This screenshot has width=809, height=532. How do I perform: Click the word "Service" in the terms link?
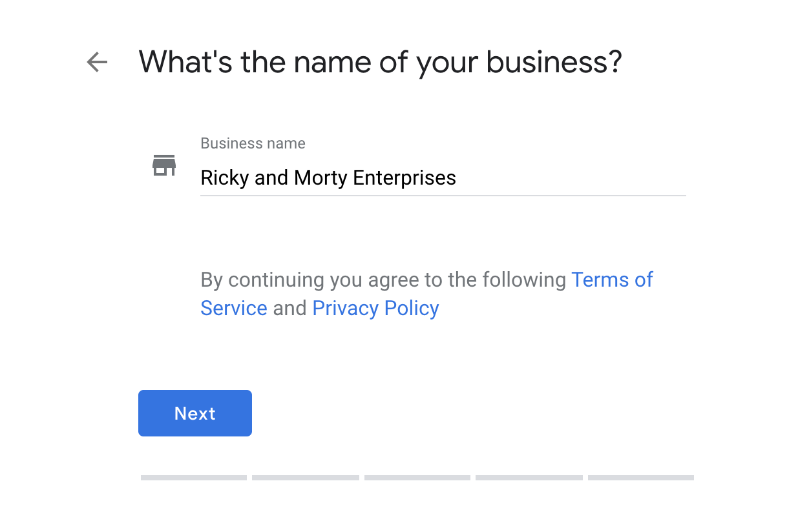(x=234, y=308)
